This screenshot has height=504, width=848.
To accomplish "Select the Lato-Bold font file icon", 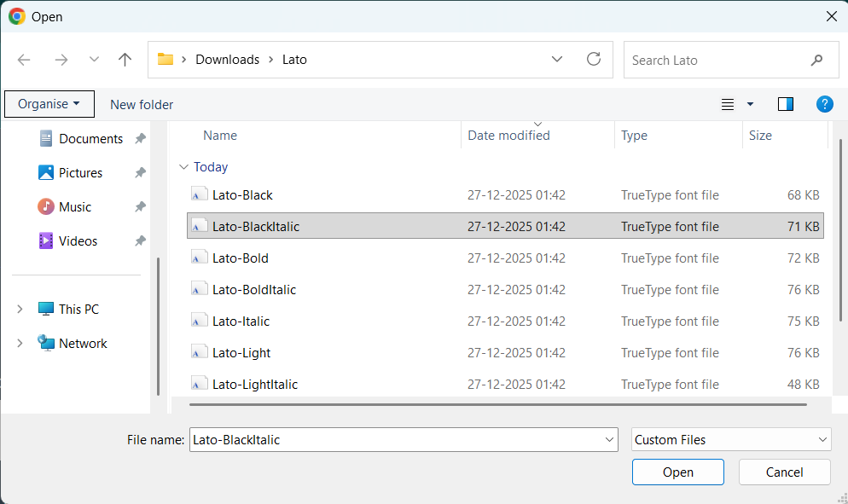I will pyautogui.click(x=200, y=258).
